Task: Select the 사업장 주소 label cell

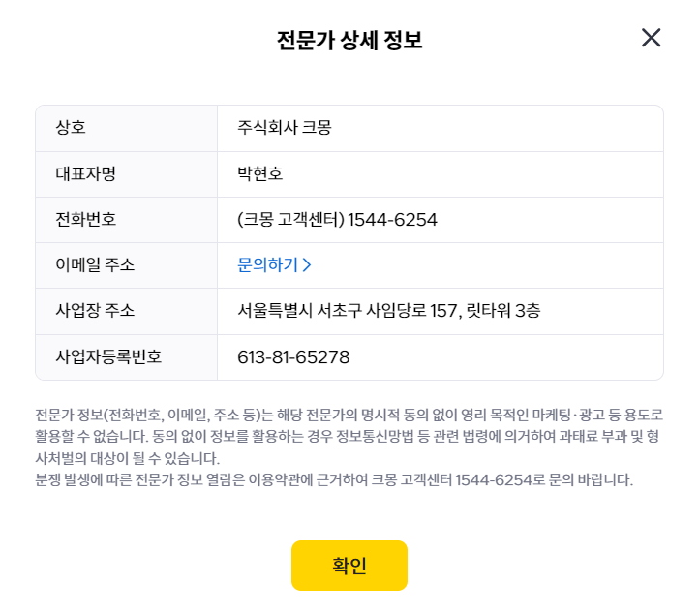Action: (126, 311)
